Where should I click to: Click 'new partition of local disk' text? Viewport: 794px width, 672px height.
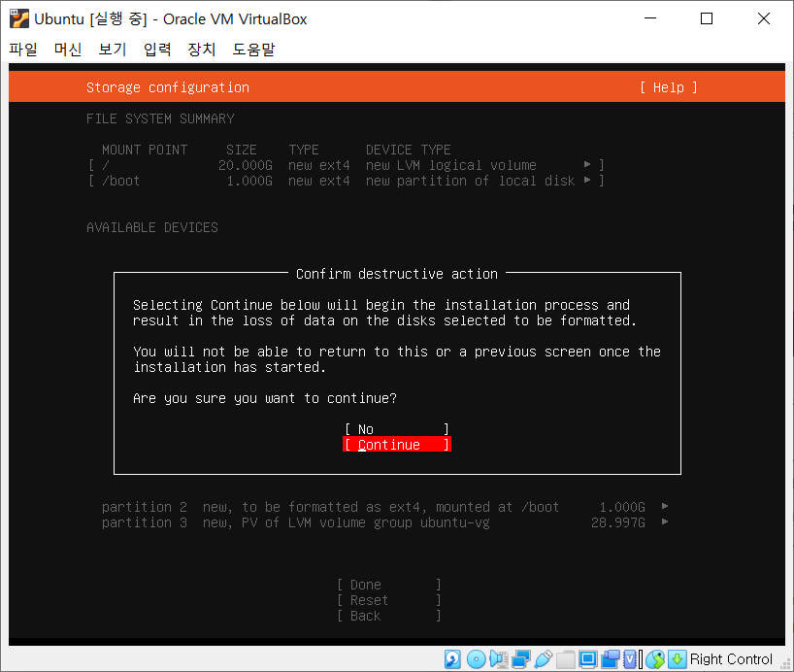coord(471,181)
